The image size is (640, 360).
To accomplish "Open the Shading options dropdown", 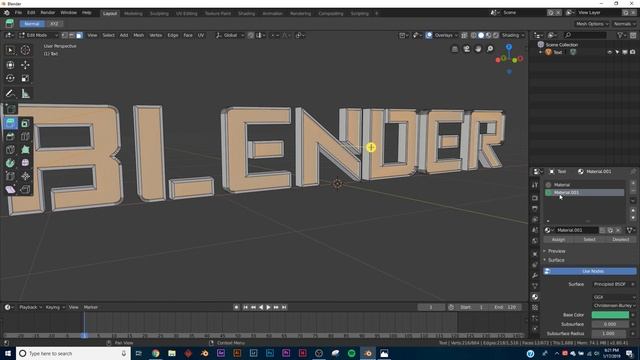I will pos(512,36).
